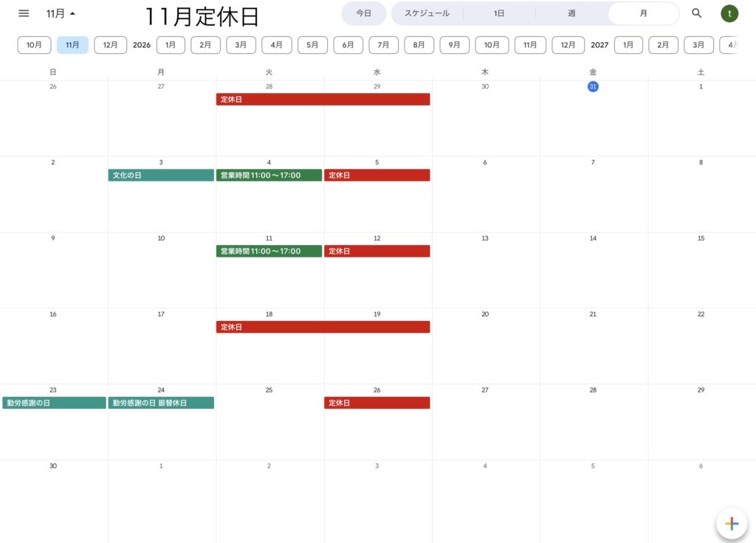Viewport: 756px width, 543px height.
Task: Click the 今日 button
Action: coord(363,13)
